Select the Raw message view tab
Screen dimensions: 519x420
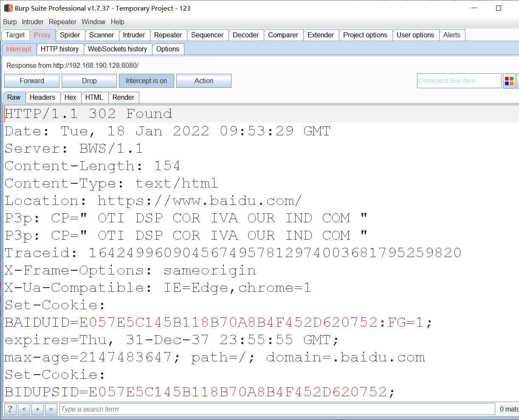coord(14,98)
